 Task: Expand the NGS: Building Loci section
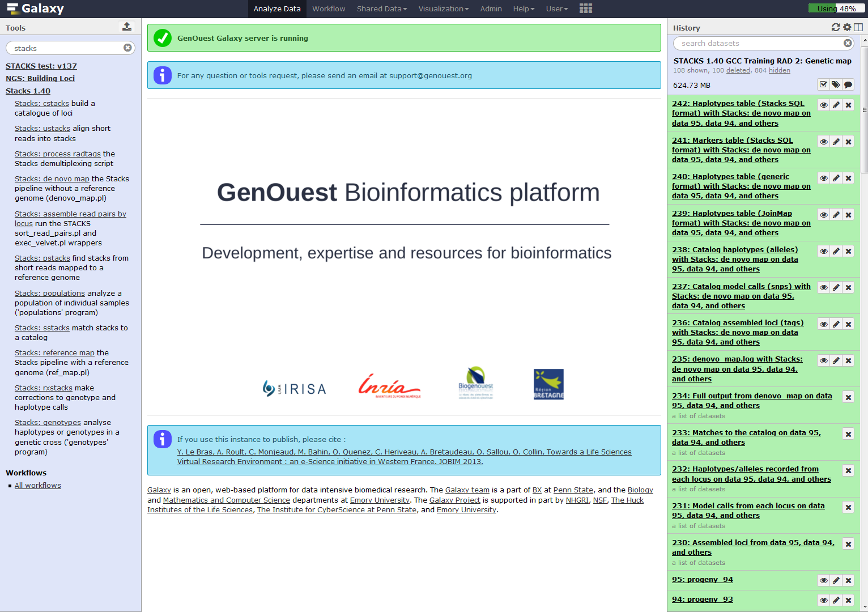click(40, 78)
